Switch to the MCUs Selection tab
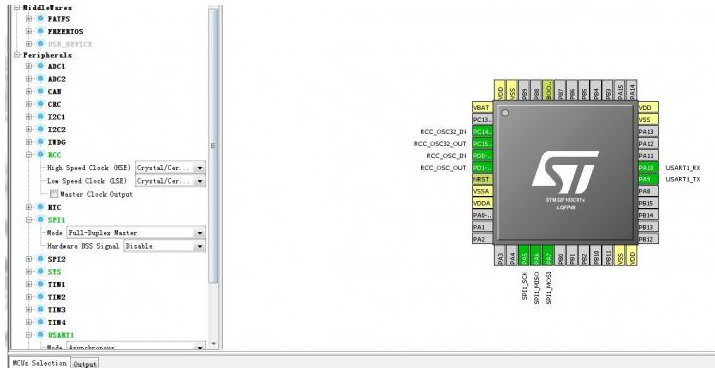The height and width of the screenshot is (369, 715). 39,363
